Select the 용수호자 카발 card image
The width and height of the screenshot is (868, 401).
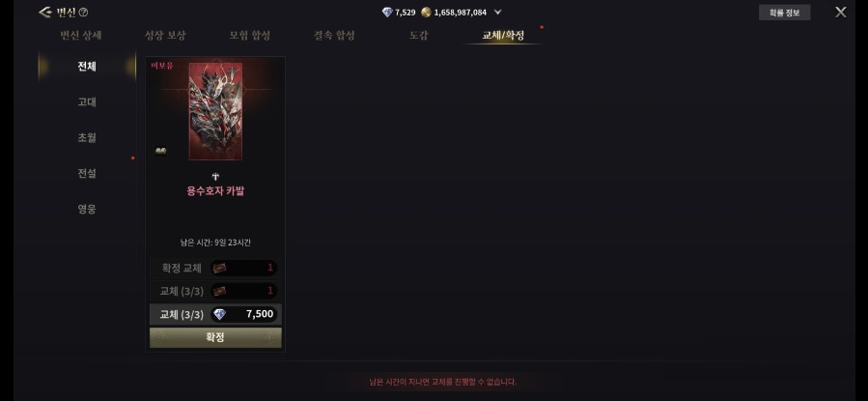click(215, 111)
